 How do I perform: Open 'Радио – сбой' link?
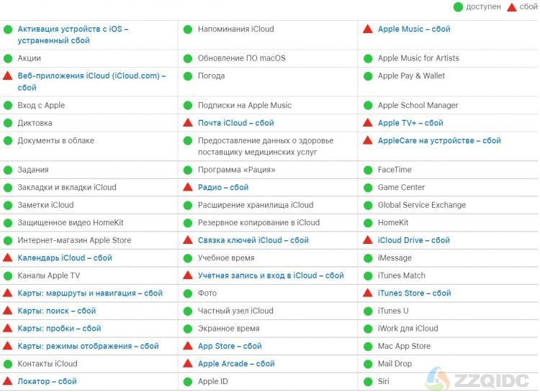tap(223, 187)
